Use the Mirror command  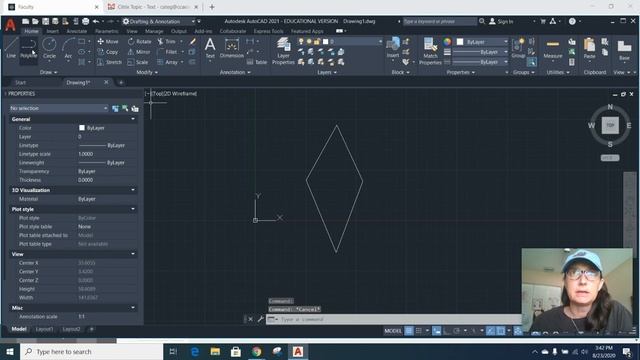click(139, 52)
